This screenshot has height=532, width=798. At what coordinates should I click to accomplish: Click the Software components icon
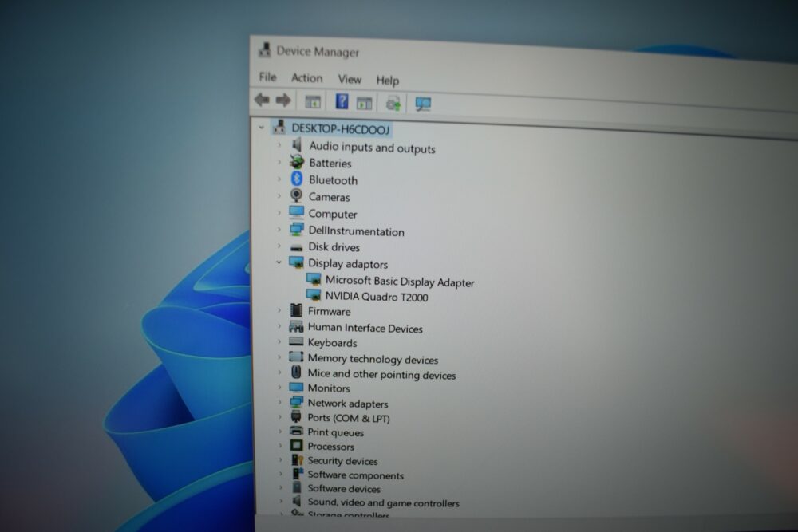click(298, 474)
